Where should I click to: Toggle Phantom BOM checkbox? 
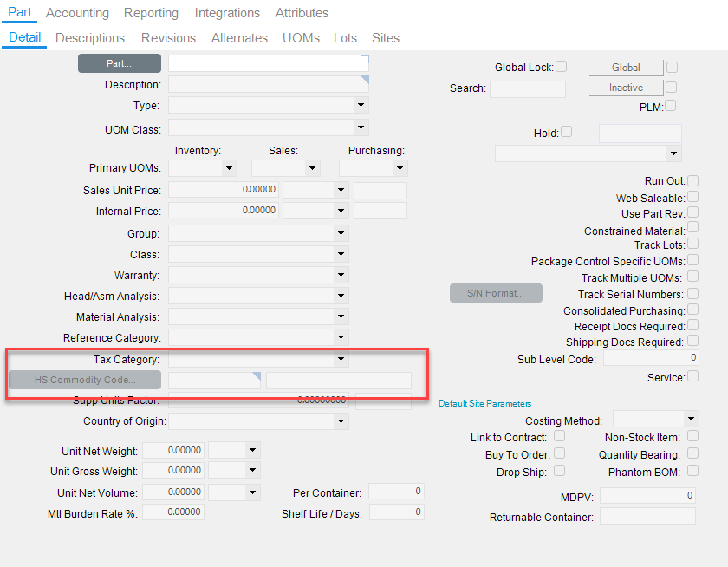click(x=692, y=471)
